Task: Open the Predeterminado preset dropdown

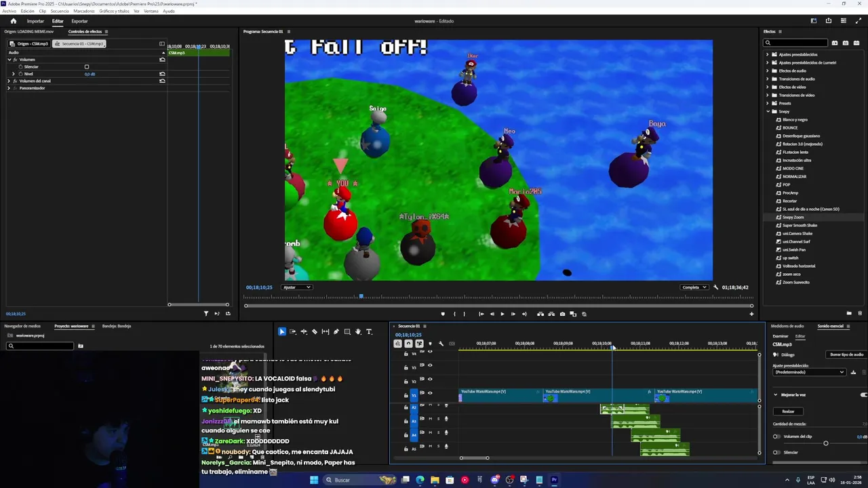Action: click(810, 372)
